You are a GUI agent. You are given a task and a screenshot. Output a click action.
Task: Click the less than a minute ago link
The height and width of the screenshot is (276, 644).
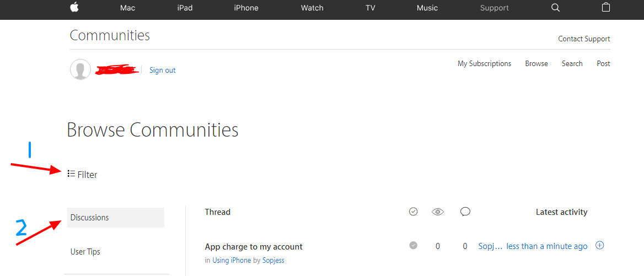point(546,246)
